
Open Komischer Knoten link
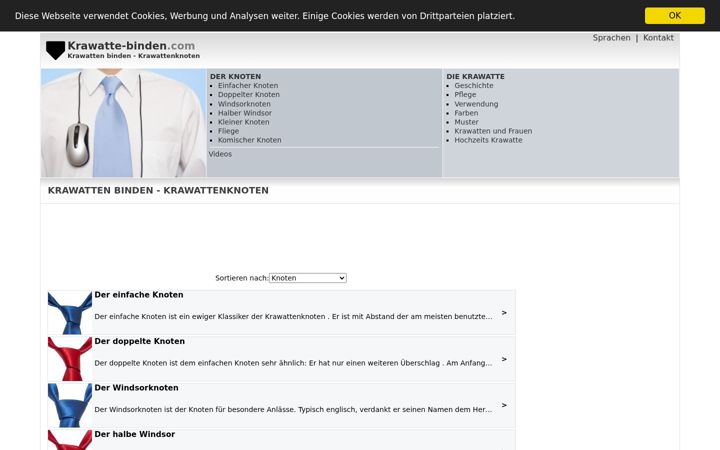pyautogui.click(x=250, y=140)
